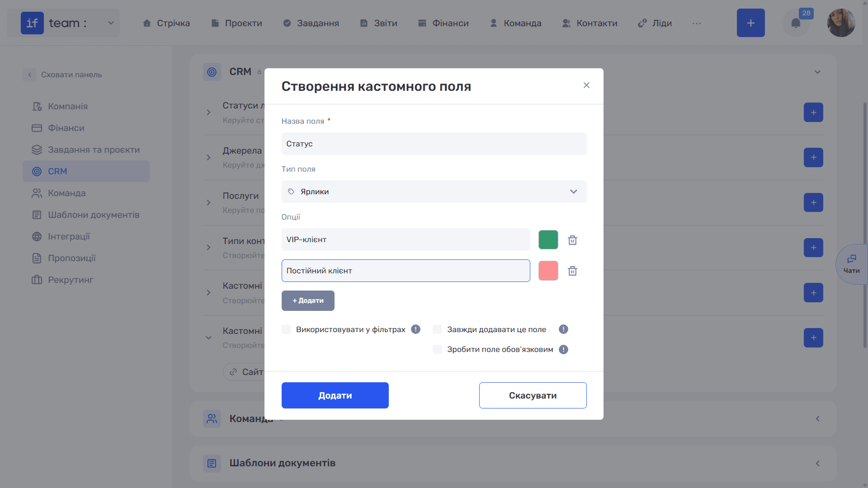Image resolution: width=868 pixels, height=488 pixels.
Task: Show info about Зробити поле обов'язковим
Action: 563,350
